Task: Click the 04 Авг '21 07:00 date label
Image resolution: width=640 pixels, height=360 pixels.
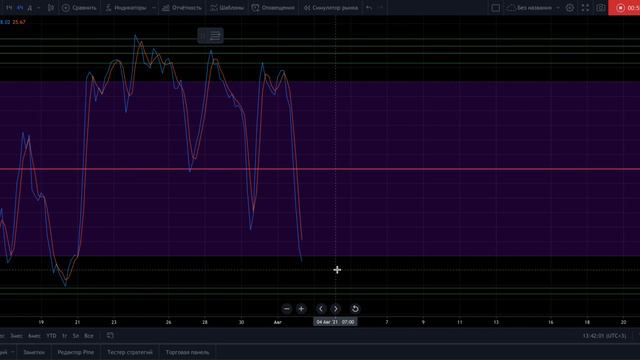Action: click(x=335, y=322)
